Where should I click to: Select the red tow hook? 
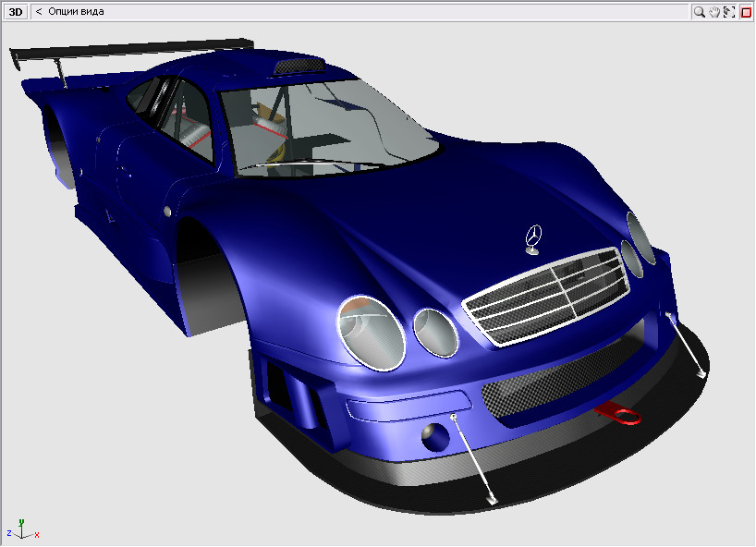coord(620,413)
